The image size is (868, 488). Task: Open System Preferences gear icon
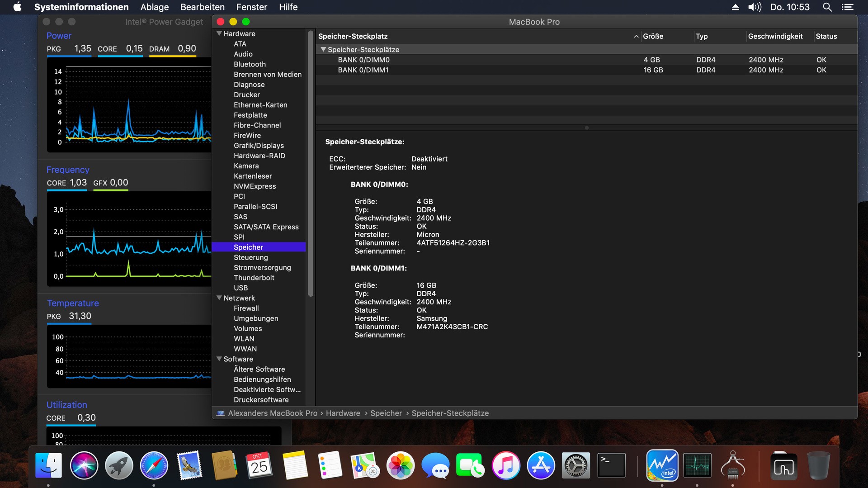coord(576,465)
